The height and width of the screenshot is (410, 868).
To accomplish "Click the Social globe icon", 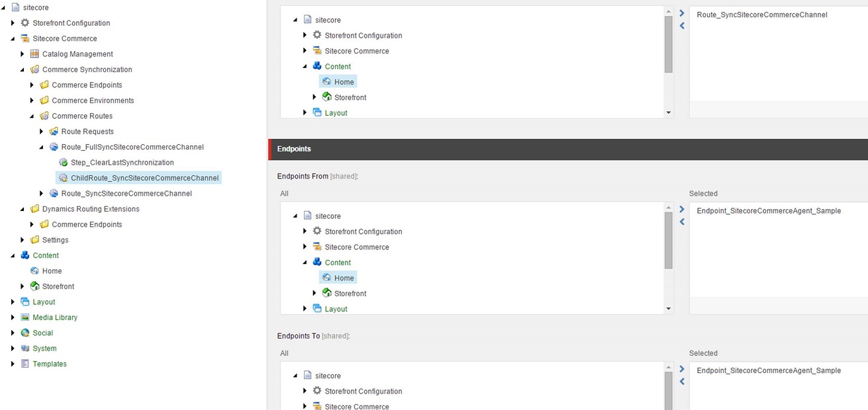I will (x=25, y=333).
